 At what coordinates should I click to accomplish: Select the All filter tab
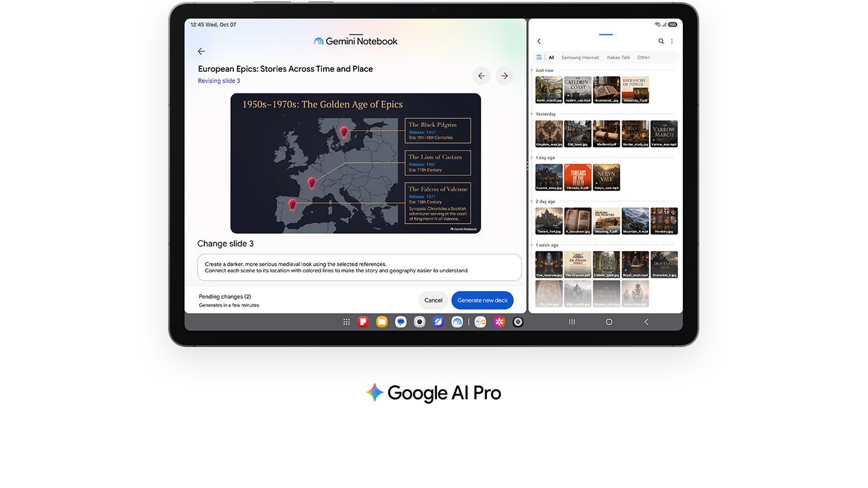(x=552, y=58)
